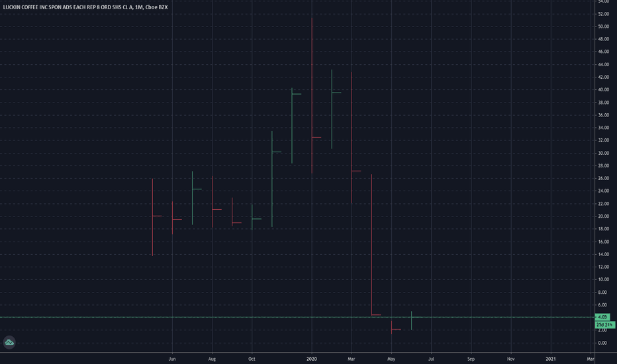
Task: Click the 34.00 price axis label
Action: click(x=603, y=128)
